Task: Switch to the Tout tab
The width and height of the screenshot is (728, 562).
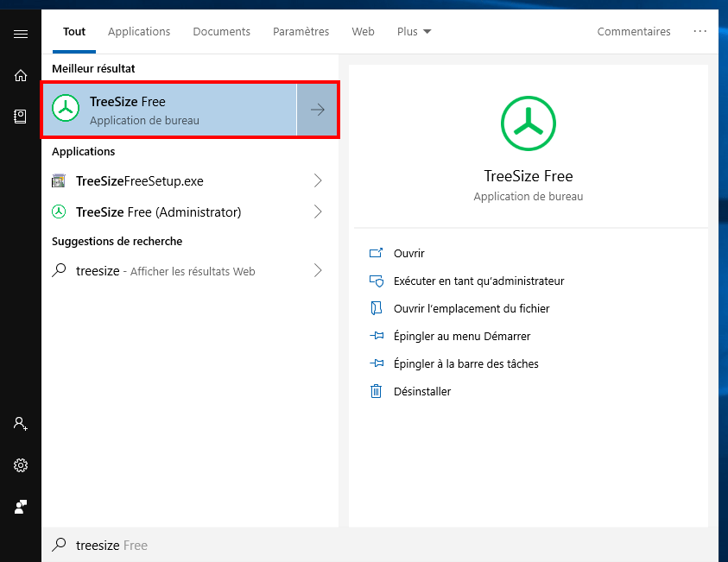Action: [74, 32]
